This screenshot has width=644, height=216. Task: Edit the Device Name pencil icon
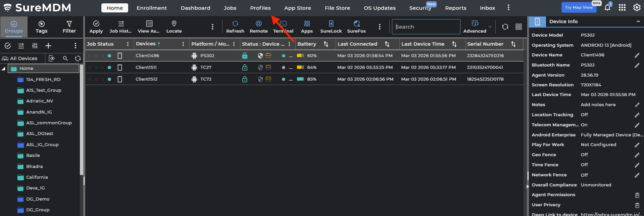point(637,55)
